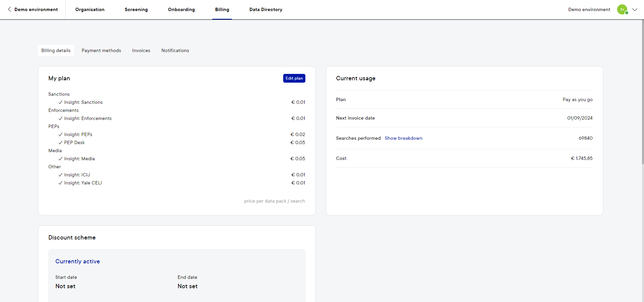Click the € 1.745,85 cost value

coord(582,158)
